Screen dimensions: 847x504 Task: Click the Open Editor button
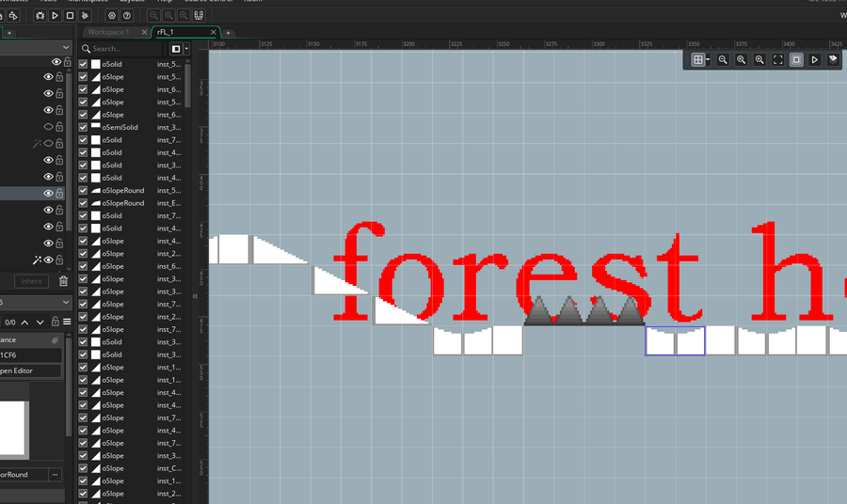pos(30,370)
